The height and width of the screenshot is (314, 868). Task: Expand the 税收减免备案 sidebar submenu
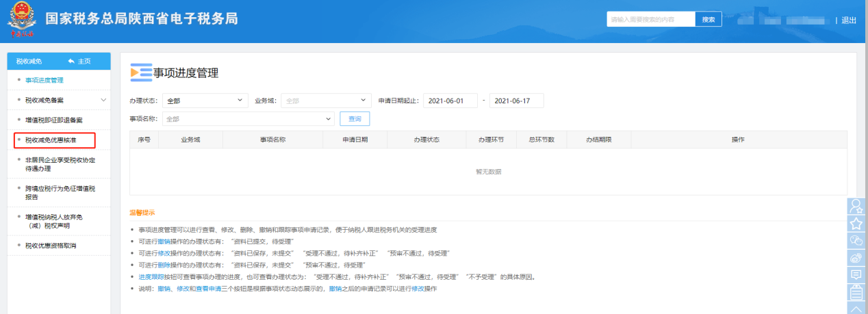103,100
